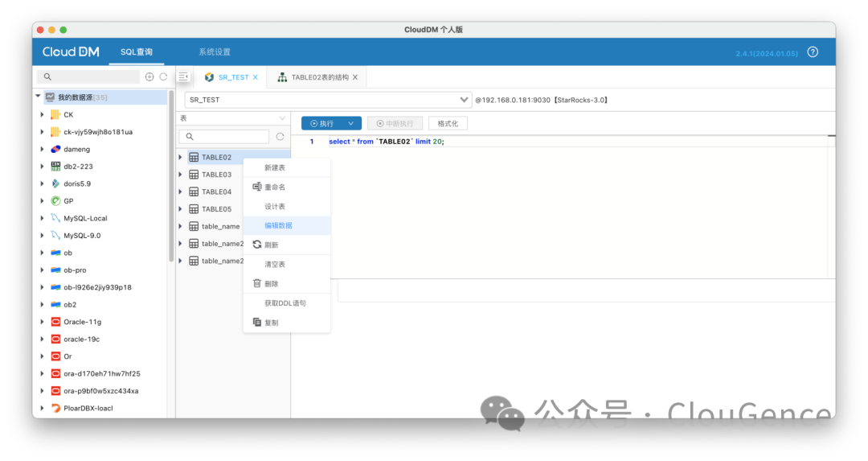Choose 设计表 from the context menu

(287, 206)
